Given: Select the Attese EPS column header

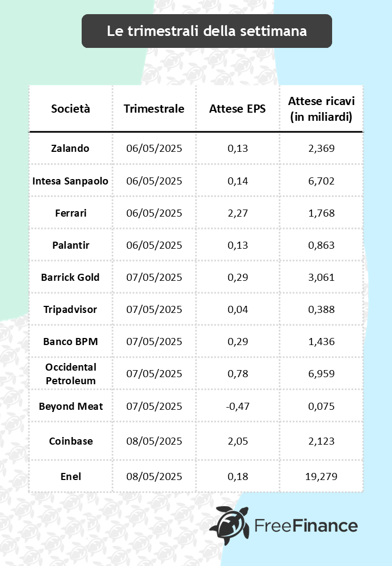Looking at the screenshot, I should click(x=237, y=108).
